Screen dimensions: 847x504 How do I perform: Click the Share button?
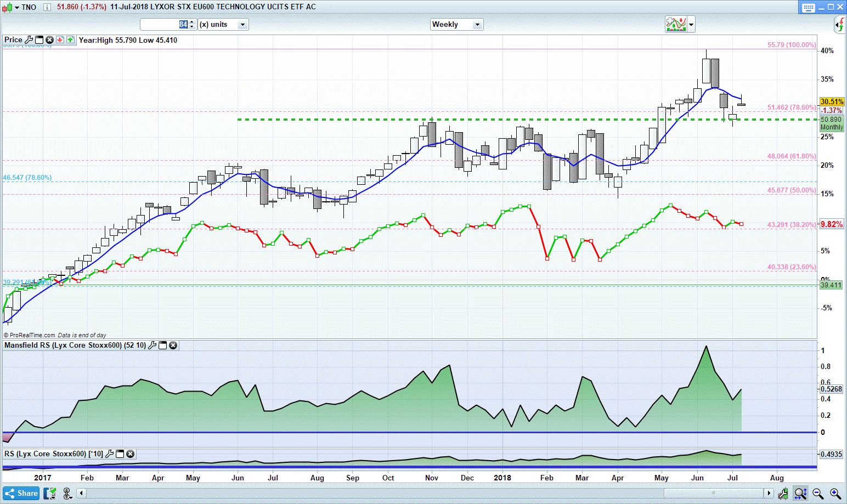click(21, 494)
